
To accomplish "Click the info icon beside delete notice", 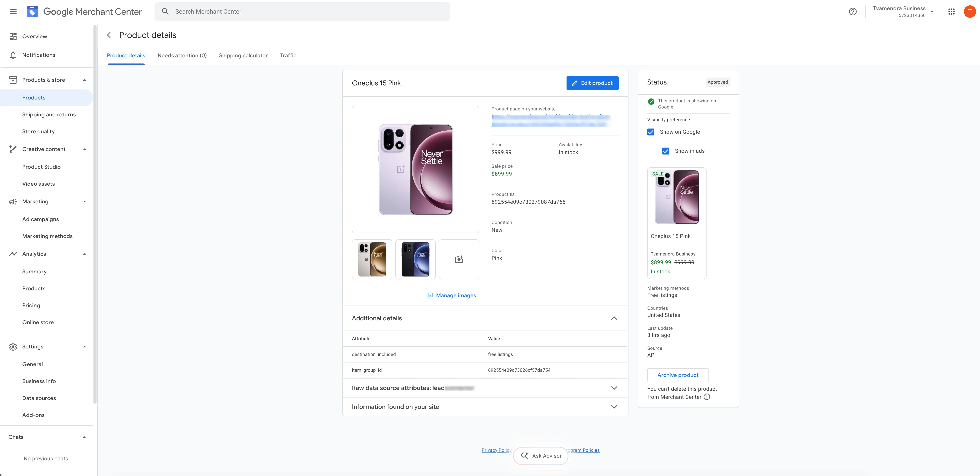I will click(707, 397).
